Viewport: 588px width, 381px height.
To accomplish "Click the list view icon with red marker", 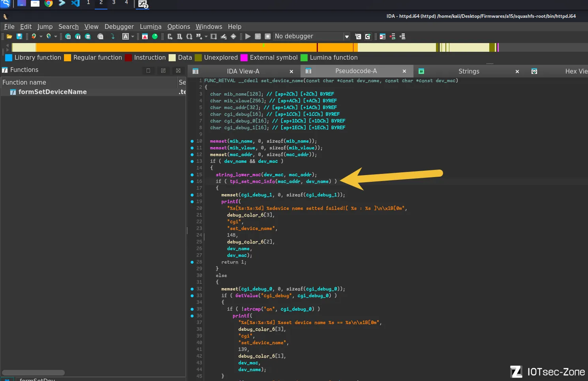I will 383,36.
